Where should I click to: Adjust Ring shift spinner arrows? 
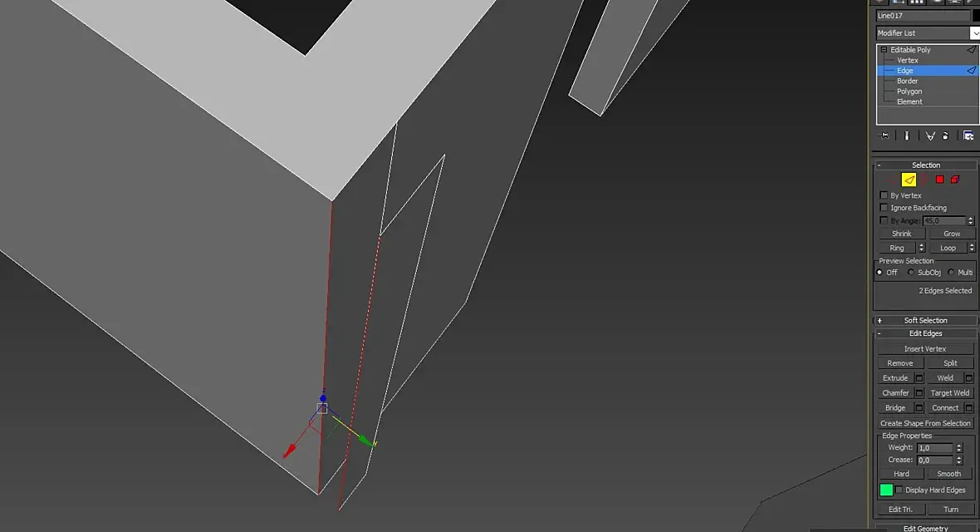[x=921, y=248]
